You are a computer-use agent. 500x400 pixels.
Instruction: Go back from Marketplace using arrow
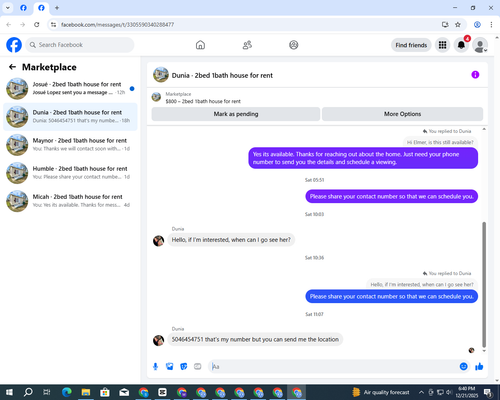pyautogui.click(x=12, y=67)
